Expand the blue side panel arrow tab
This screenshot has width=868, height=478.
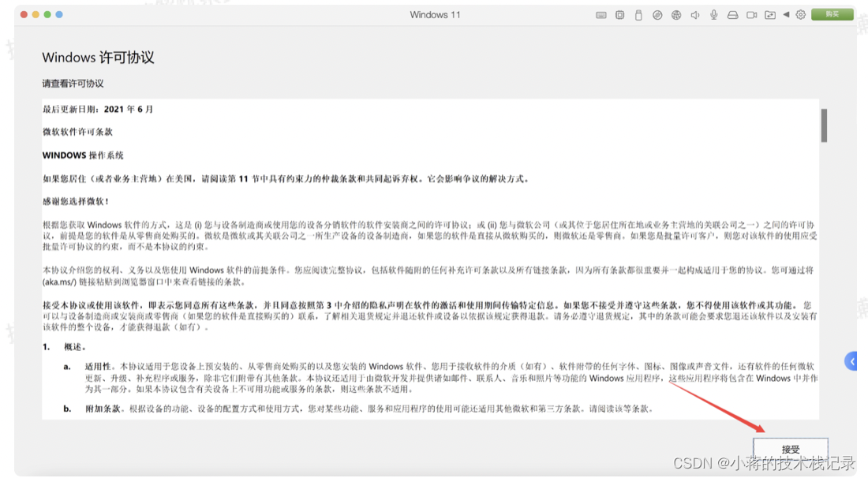(851, 361)
